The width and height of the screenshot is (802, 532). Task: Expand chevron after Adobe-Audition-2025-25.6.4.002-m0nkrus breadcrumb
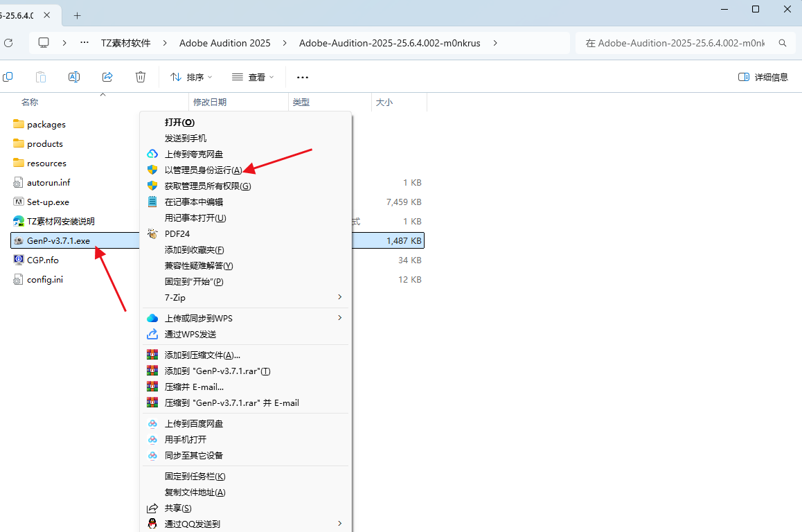pos(495,43)
